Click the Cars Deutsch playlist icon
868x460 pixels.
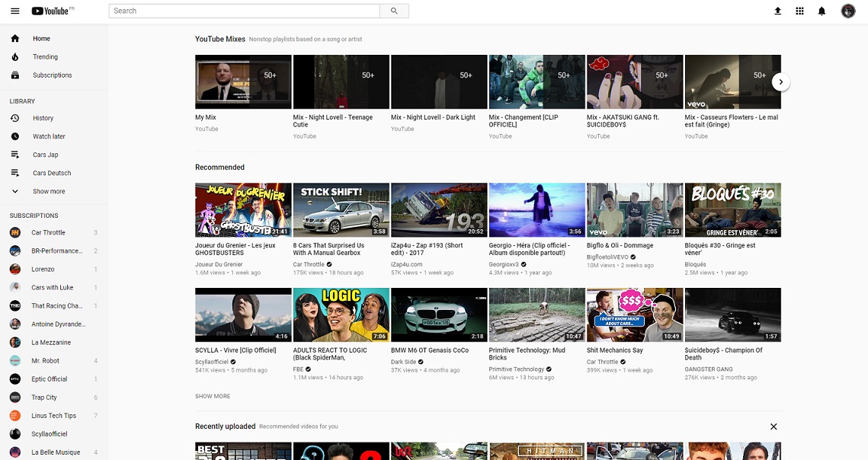pos(15,173)
